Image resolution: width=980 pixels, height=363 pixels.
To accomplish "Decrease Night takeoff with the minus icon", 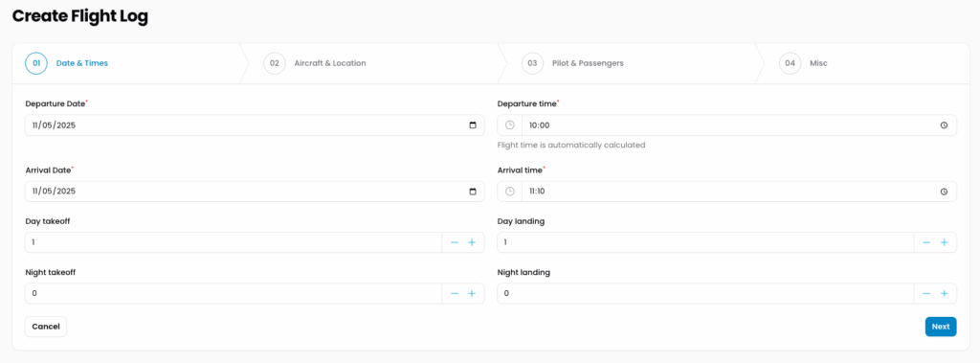I will (x=455, y=293).
